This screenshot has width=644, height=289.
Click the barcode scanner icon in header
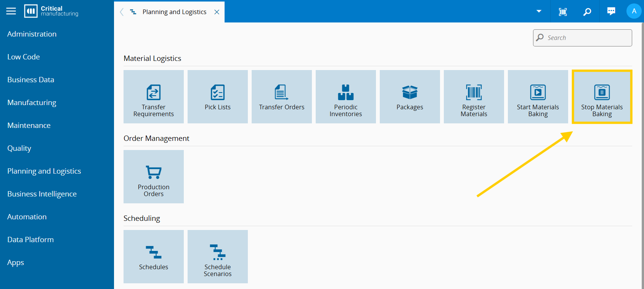[x=563, y=12]
